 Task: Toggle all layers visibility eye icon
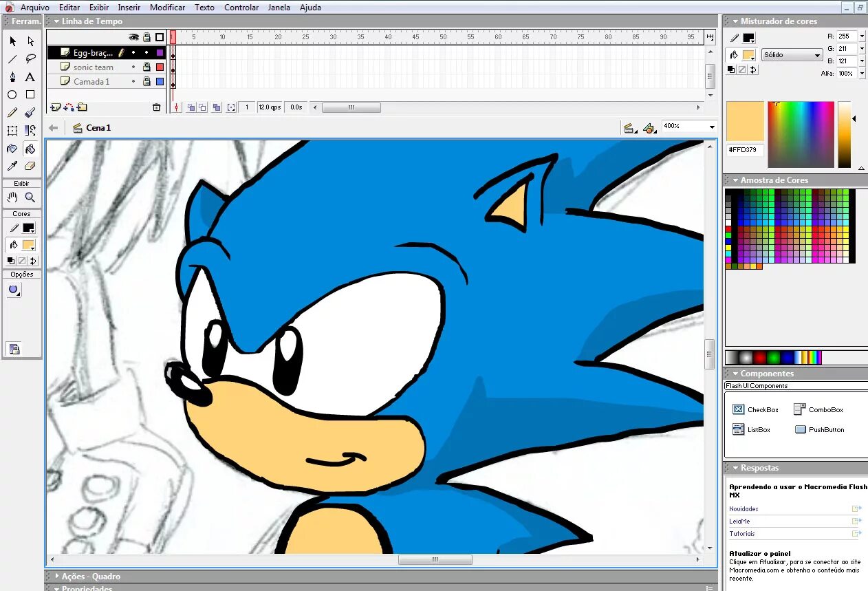(133, 37)
